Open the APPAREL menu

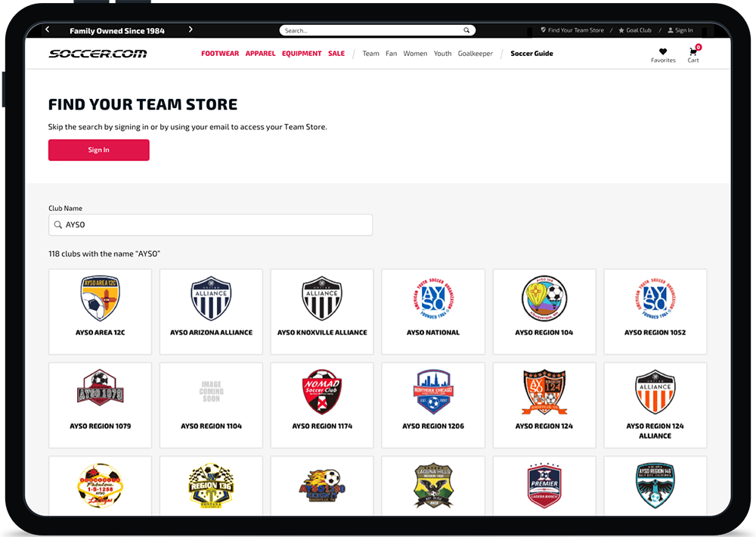260,54
